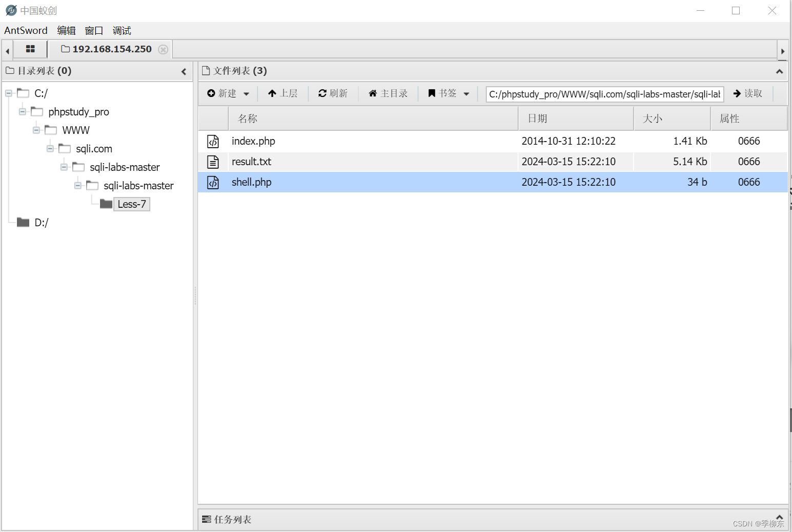Select the index.php file name
This screenshot has height=532, width=792.
pos(253,141)
